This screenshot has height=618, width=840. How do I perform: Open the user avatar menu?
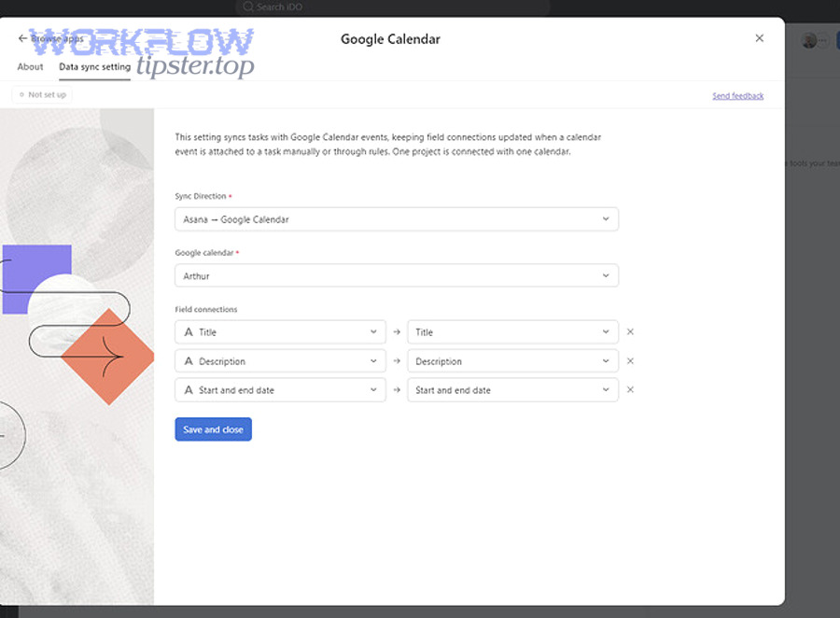pyautogui.click(x=809, y=40)
